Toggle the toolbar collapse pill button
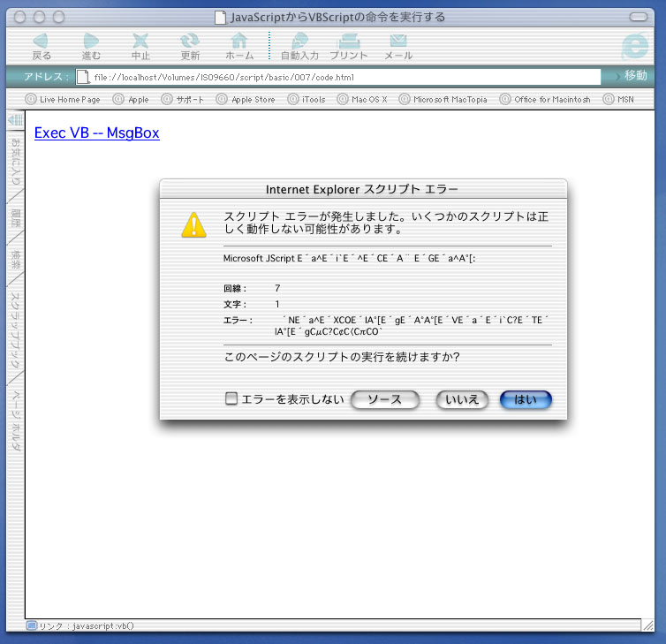 tap(638, 17)
